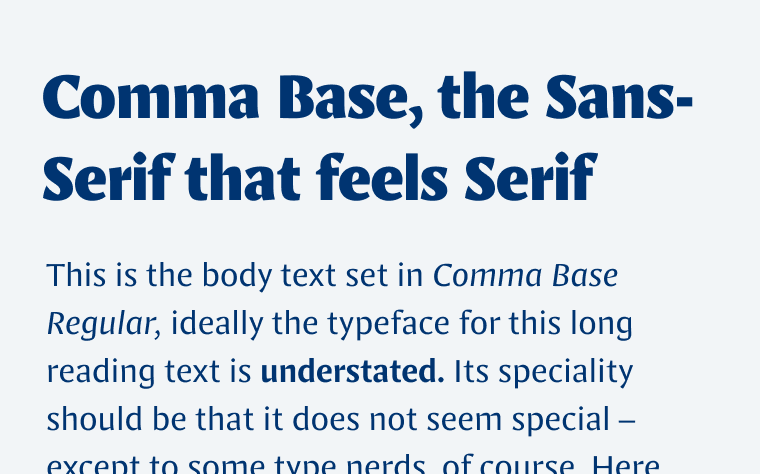Click the heading's final word "Serif"
The height and width of the screenshot is (474, 760).
click(x=531, y=177)
